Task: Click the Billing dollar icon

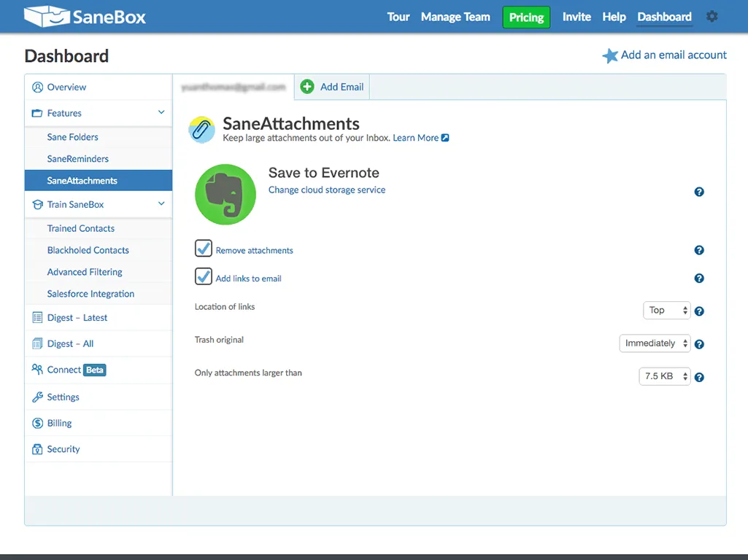Action: (37, 423)
